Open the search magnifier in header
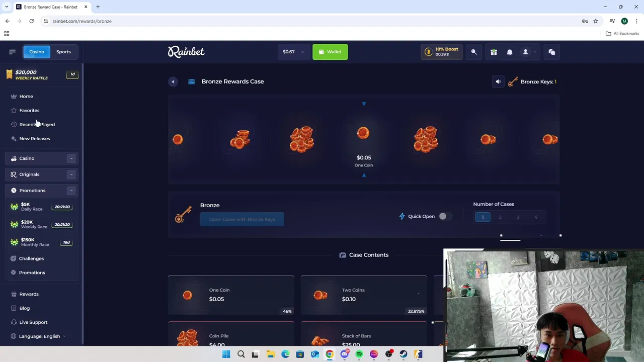This screenshot has width=644, height=362. 474,52
